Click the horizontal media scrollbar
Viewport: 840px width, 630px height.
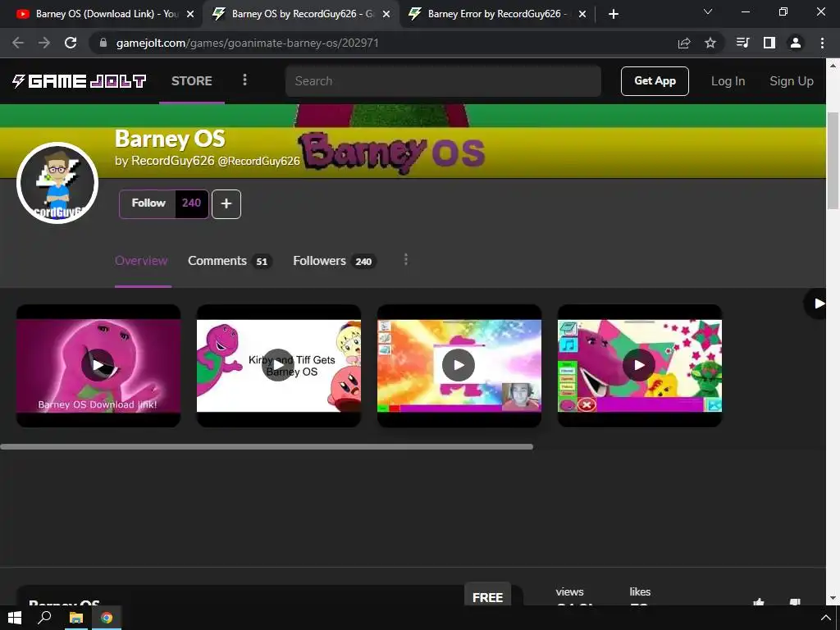pyautogui.click(x=267, y=447)
